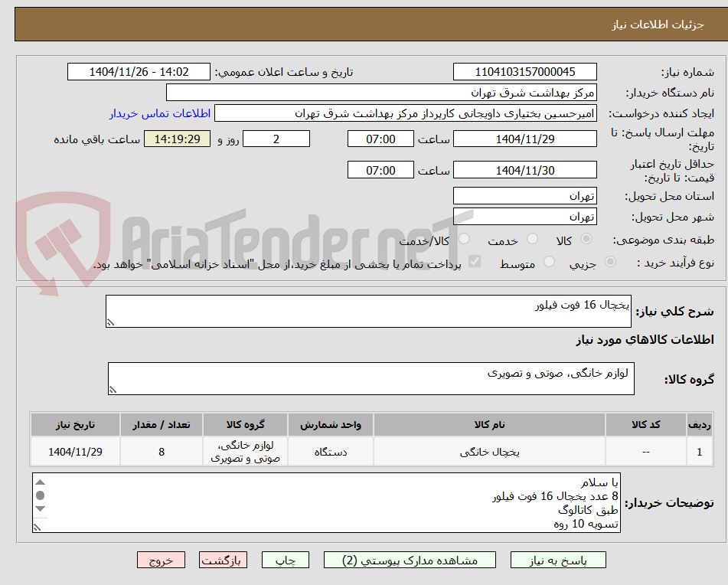The image size is (728, 585).
Task: Click the response deadline date 1404/11/29 field
Action: (x=524, y=139)
